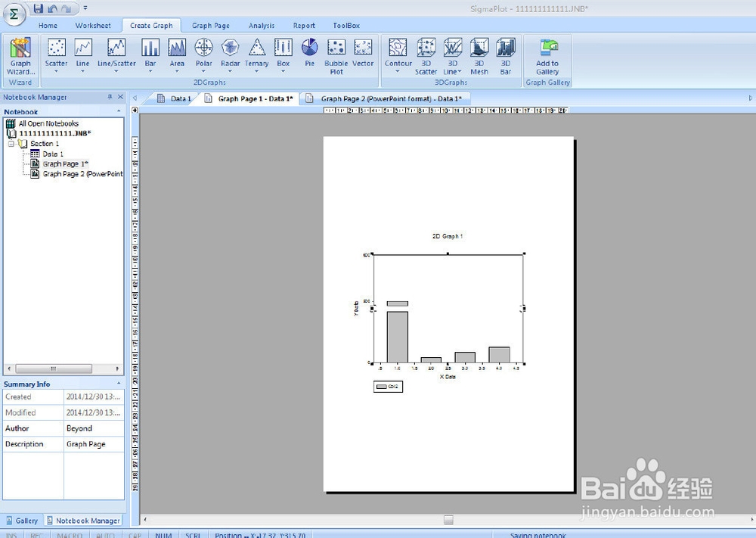Screen dimensions: 756x538
Task: Collapse the Notebook pane header
Action: (x=119, y=111)
